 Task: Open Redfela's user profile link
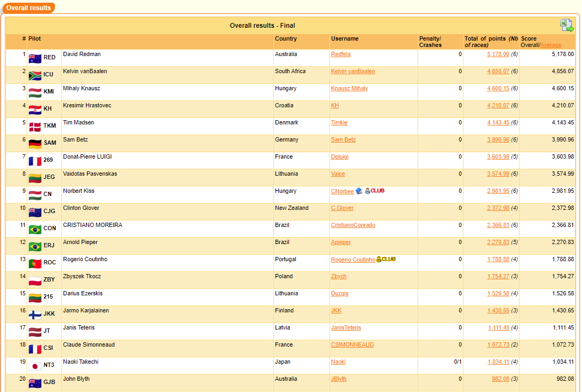pyautogui.click(x=341, y=54)
